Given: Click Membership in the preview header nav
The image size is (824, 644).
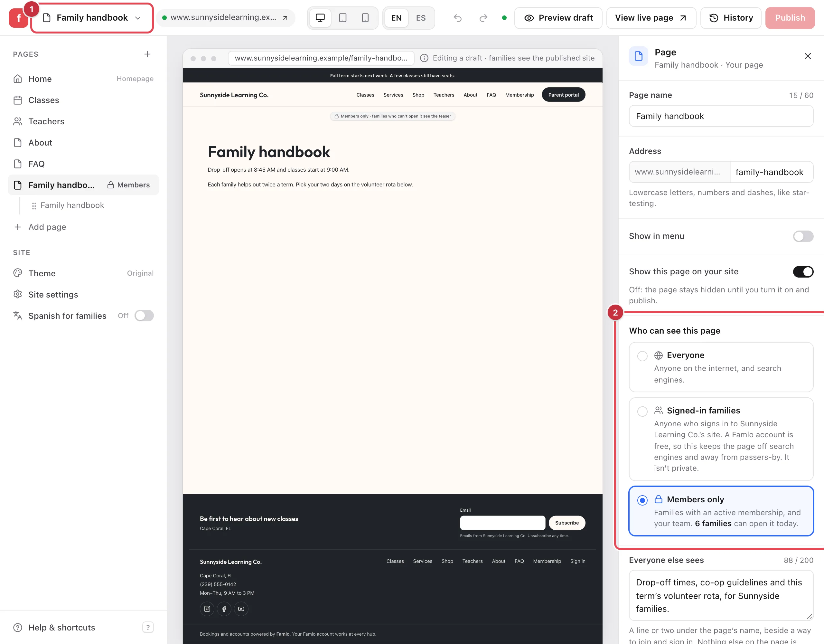Looking at the screenshot, I should (x=520, y=95).
